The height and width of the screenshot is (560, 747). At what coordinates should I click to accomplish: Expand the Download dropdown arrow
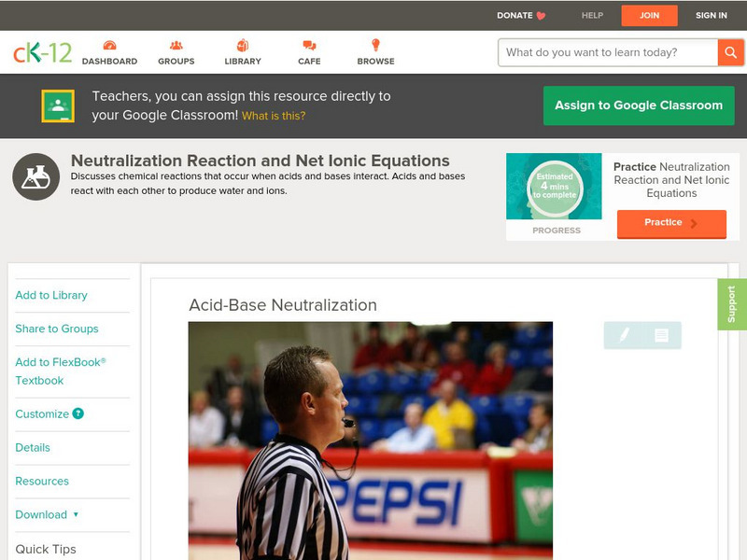[x=76, y=514]
